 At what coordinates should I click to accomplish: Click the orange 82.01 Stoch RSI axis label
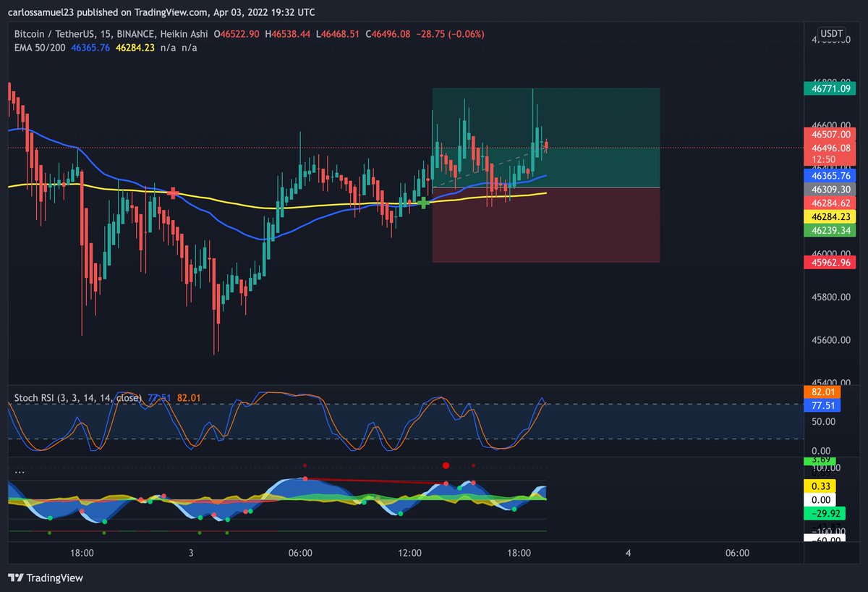(x=824, y=392)
